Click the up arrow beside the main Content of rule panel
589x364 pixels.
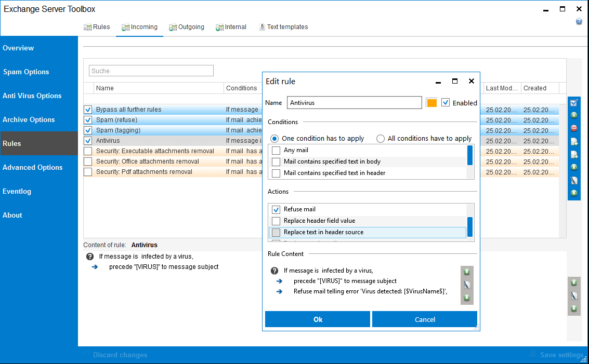pyautogui.click(x=574, y=282)
